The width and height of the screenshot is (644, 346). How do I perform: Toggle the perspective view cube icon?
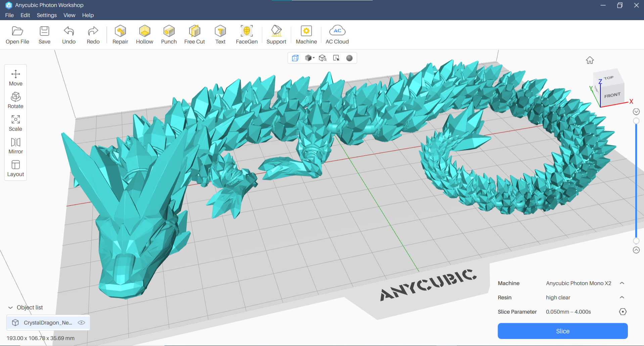point(295,58)
